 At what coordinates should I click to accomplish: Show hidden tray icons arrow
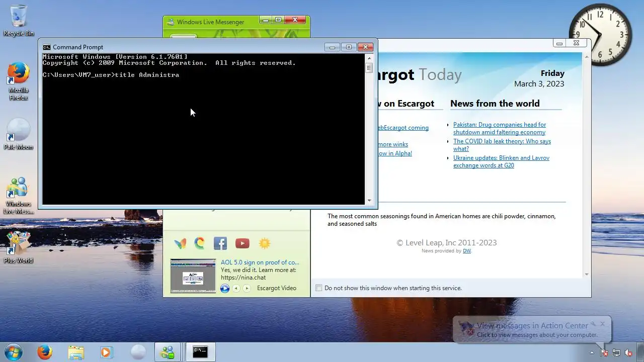point(592,353)
